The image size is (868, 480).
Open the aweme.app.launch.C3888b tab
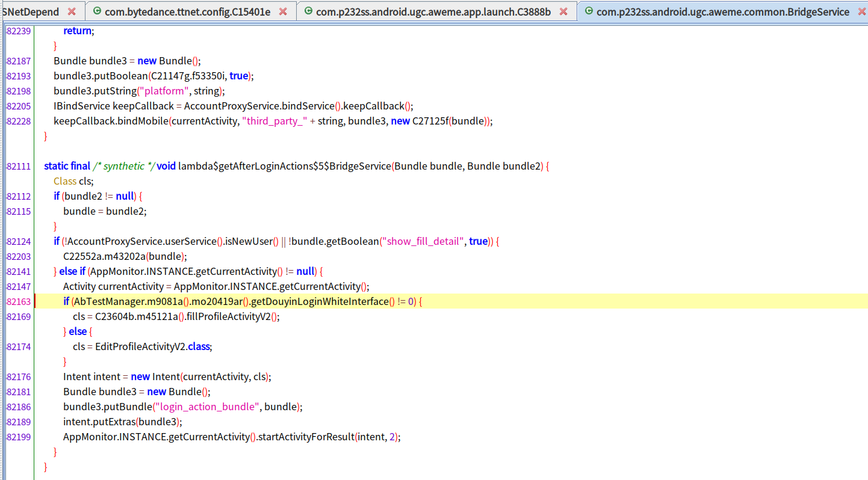pyautogui.click(x=433, y=11)
